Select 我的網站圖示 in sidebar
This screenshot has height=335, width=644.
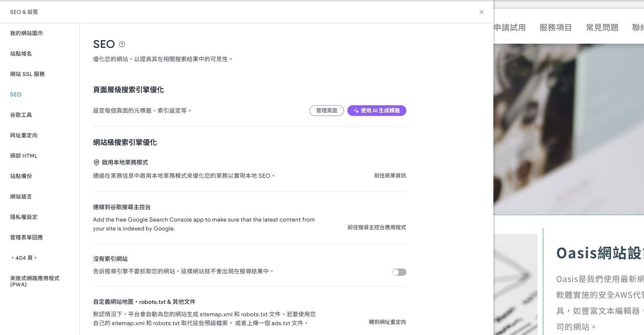tap(27, 33)
